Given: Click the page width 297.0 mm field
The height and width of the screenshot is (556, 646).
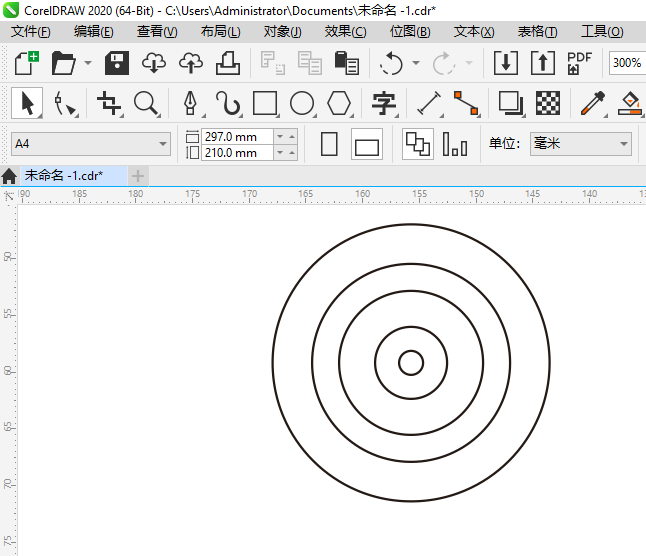Looking at the screenshot, I should [236, 136].
